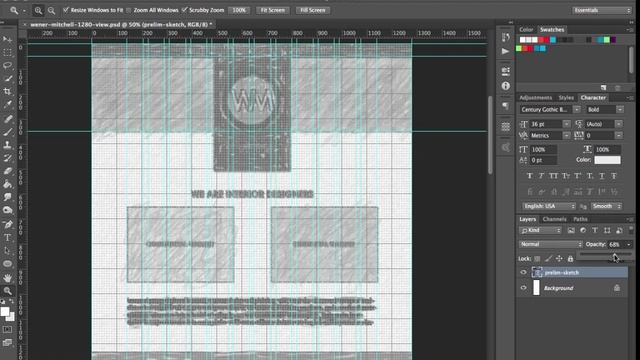Open the Century Gothic font family dropdown
The height and width of the screenshot is (360, 640).
coord(577,109)
